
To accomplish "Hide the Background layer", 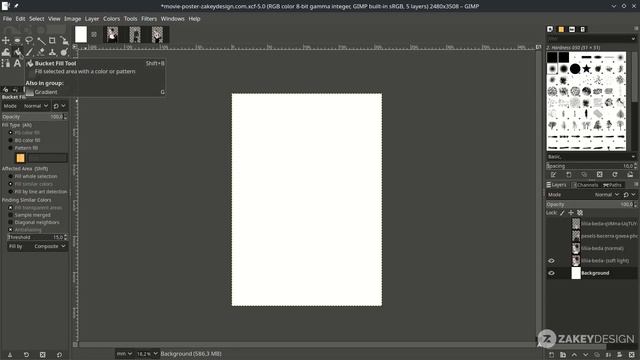I will tap(551, 273).
